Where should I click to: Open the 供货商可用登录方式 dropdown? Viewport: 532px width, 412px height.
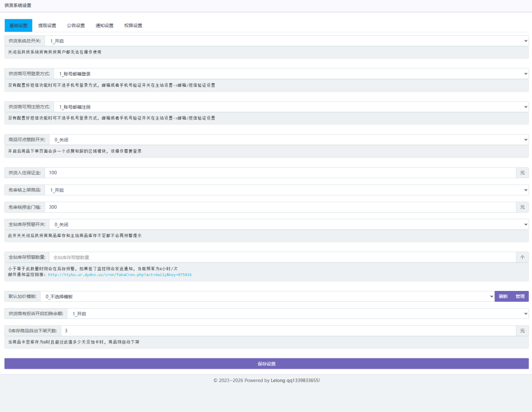291,74
